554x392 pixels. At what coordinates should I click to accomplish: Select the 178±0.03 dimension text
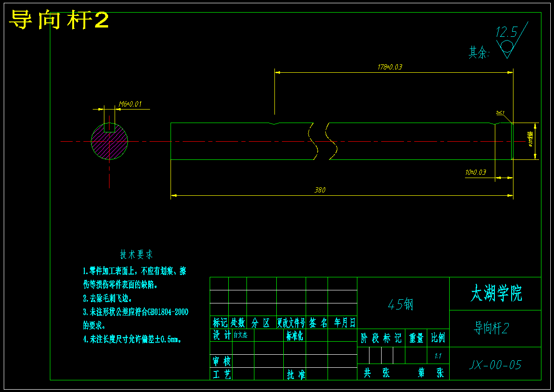[390, 67]
